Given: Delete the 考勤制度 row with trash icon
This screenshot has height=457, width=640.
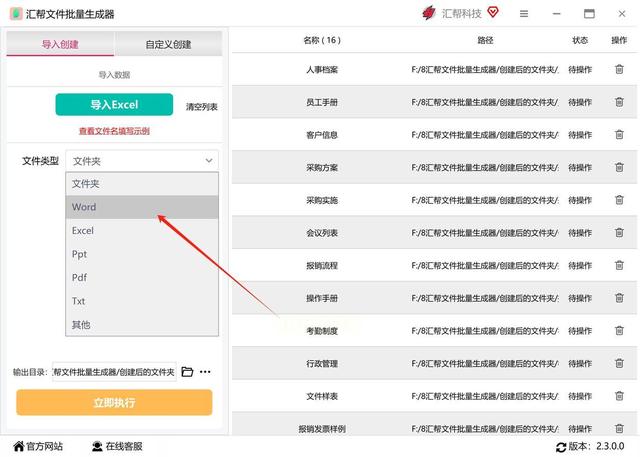Looking at the screenshot, I should (619, 331).
